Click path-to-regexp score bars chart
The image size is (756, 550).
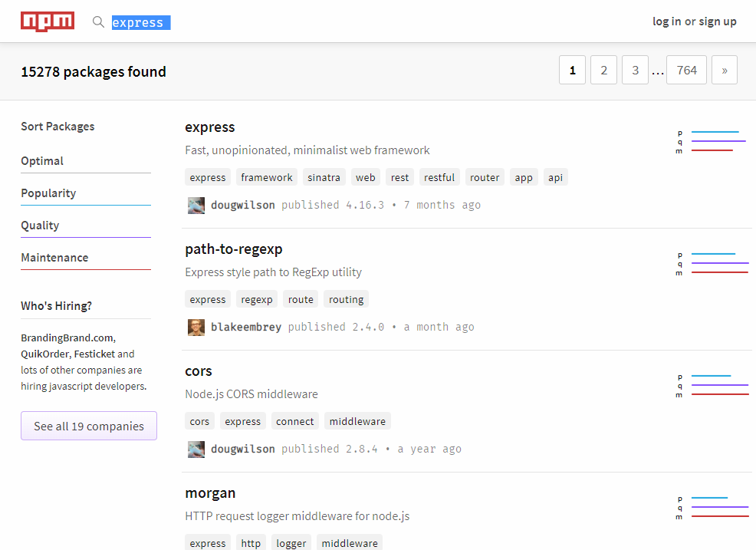coord(712,263)
